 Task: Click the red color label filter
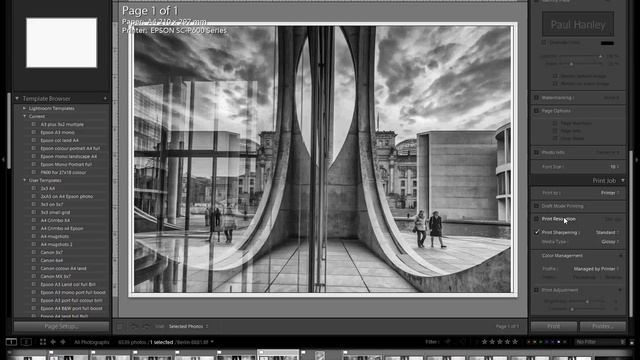[x=529, y=342]
